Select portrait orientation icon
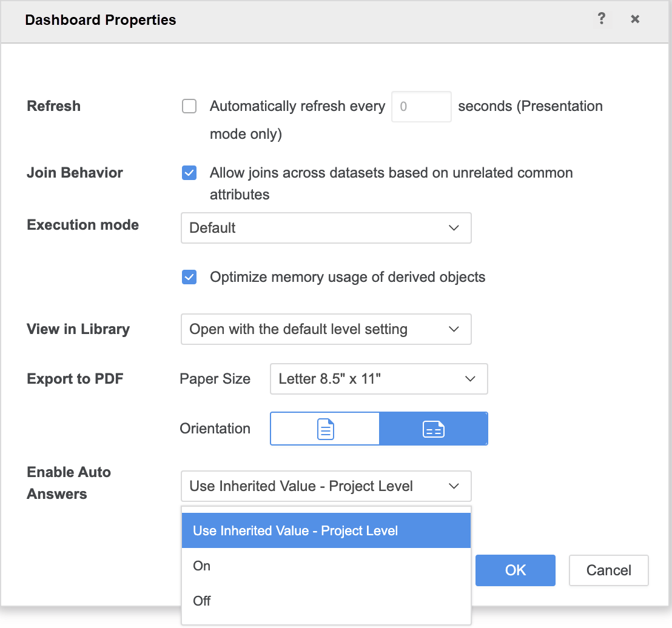The width and height of the screenshot is (672, 628). pos(325,429)
